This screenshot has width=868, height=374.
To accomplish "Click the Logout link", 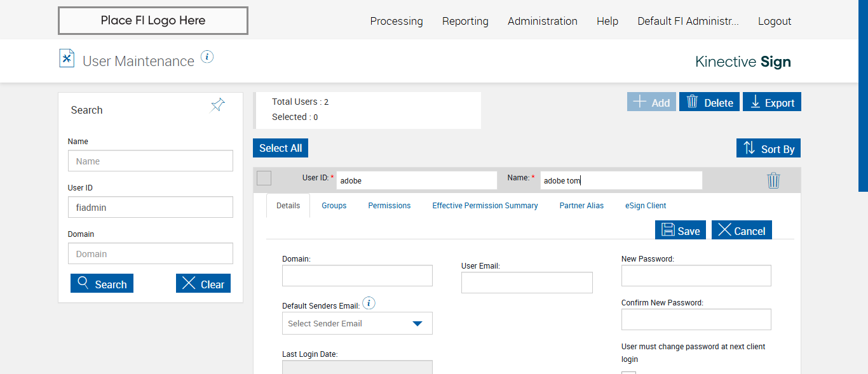I will pyautogui.click(x=774, y=21).
